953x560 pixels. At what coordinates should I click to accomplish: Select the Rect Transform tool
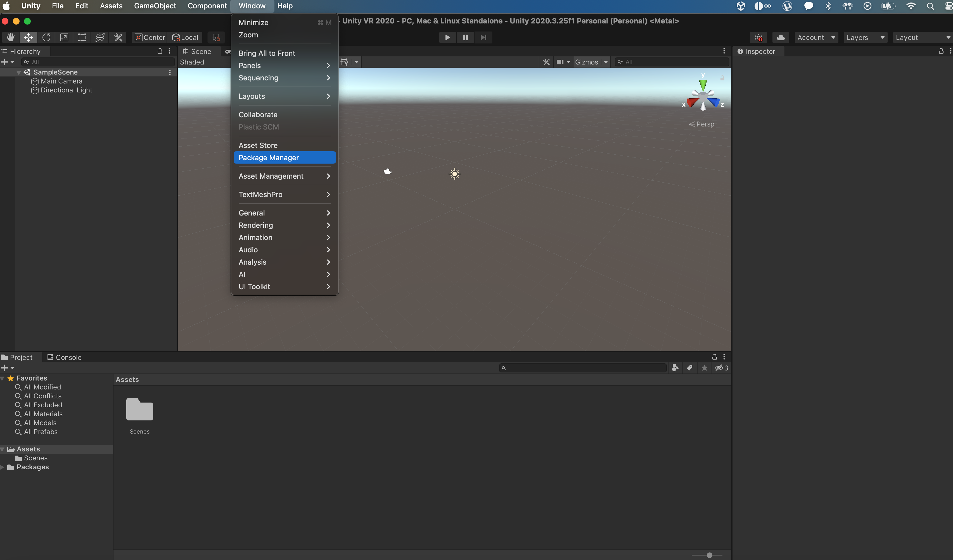(82, 37)
